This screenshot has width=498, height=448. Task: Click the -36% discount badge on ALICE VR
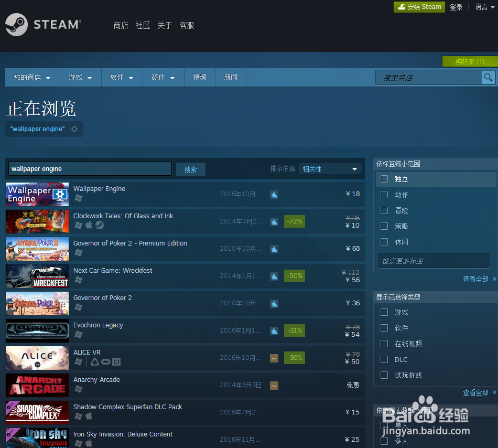pyautogui.click(x=295, y=358)
